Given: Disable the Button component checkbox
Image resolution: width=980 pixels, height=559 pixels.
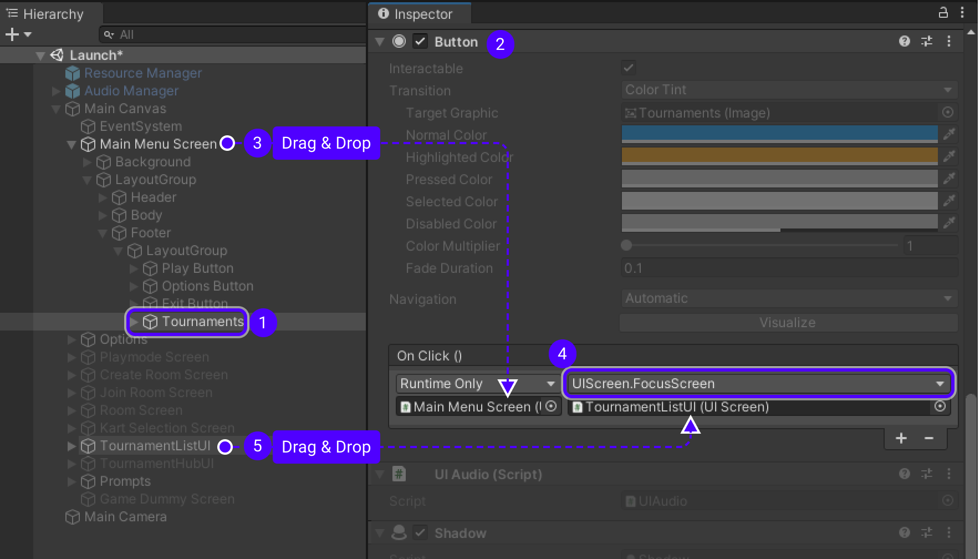Looking at the screenshot, I should (x=420, y=42).
